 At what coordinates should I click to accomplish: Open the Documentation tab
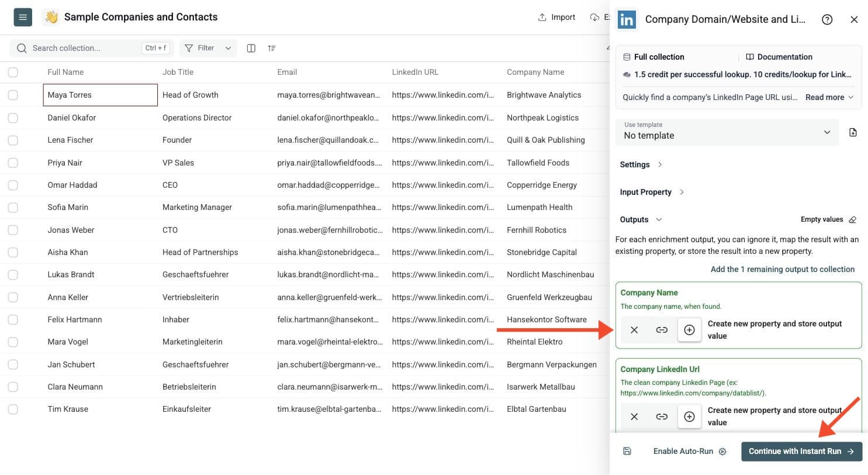[x=779, y=57]
